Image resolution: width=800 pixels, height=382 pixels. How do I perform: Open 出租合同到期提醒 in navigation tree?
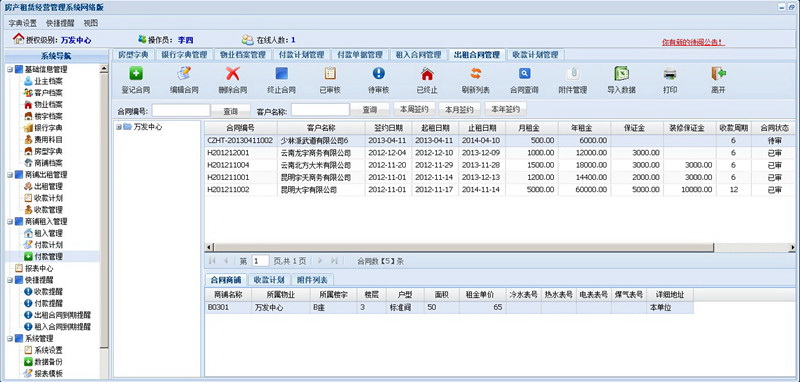[x=63, y=315]
